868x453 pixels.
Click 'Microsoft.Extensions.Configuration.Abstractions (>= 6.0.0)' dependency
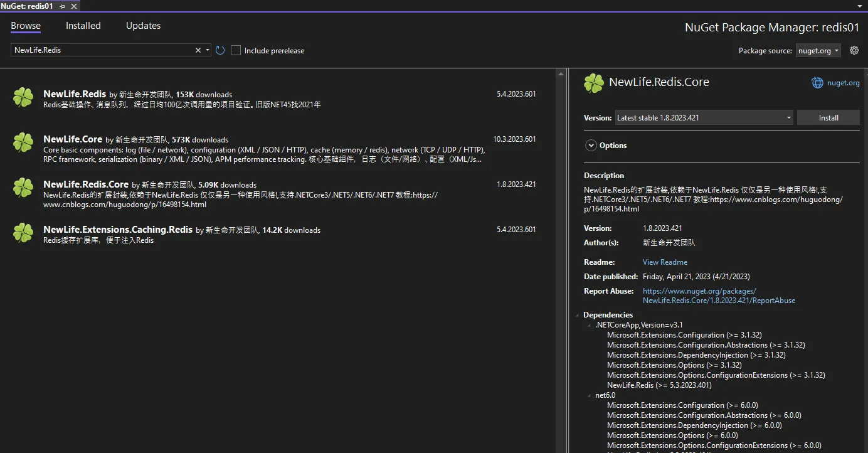pyautogui.click(x=704, y=415)
